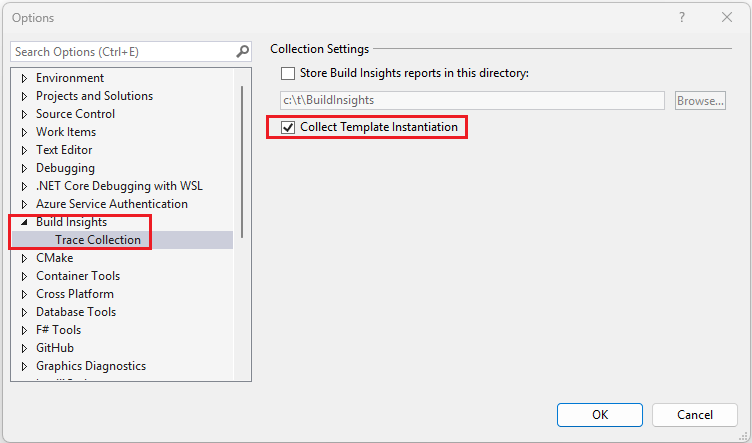
Task: Click the OK button
Action: click(599, 415)
